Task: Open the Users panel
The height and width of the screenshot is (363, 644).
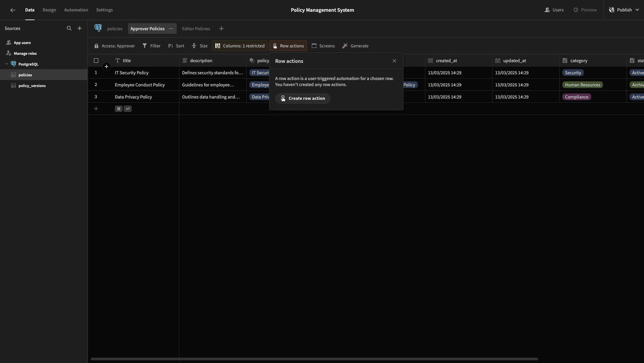Action: click(x=554, y=10)
